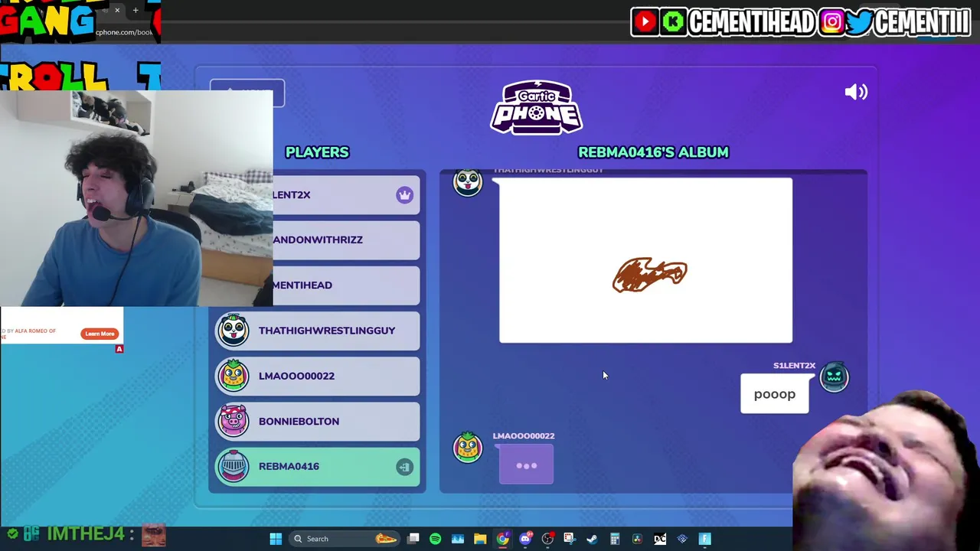Click the Learn More ad button
This screenshot has width=980, height=551.
pos(100,334)
